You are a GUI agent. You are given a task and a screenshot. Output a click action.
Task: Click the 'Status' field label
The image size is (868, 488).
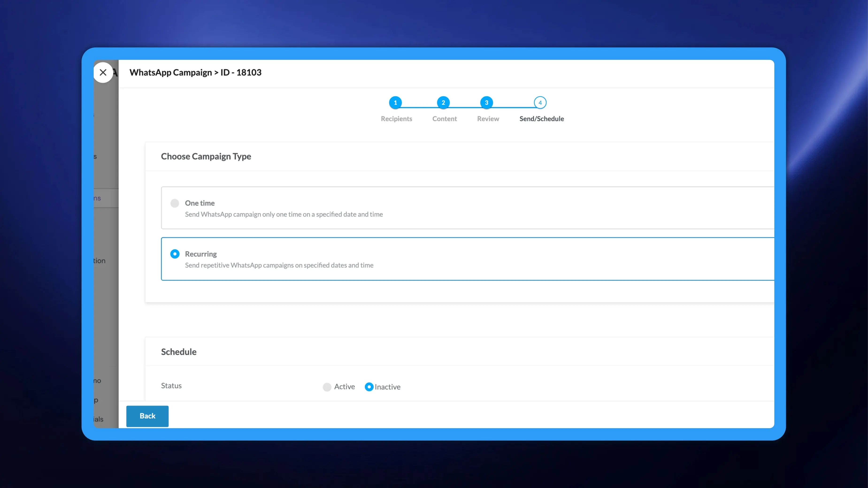[x=171, y=386]
